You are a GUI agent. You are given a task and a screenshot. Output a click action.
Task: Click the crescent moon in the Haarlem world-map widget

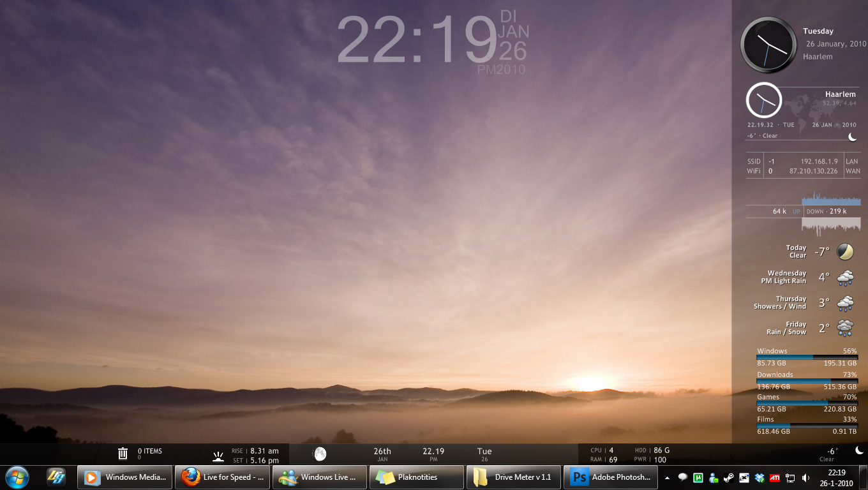tap(852, 136)
